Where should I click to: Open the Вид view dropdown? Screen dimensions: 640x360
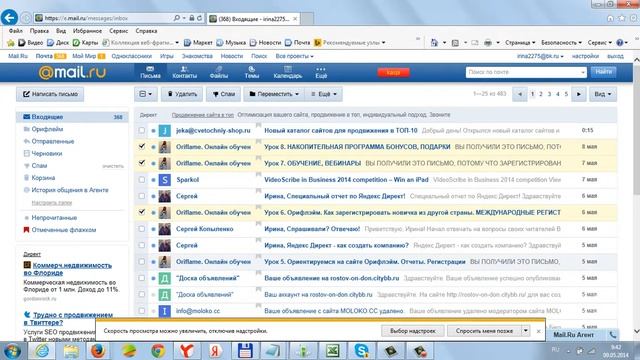click(603, 94)
